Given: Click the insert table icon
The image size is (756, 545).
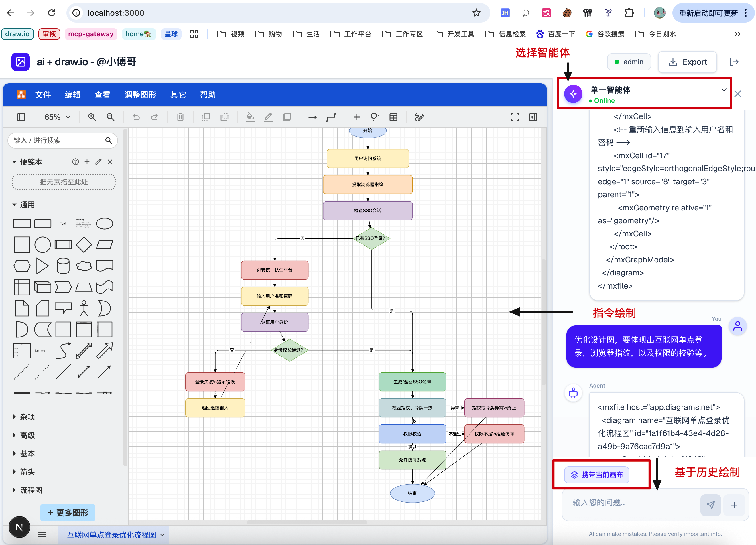Looking at the screenshot, I should tap(393, 117).
